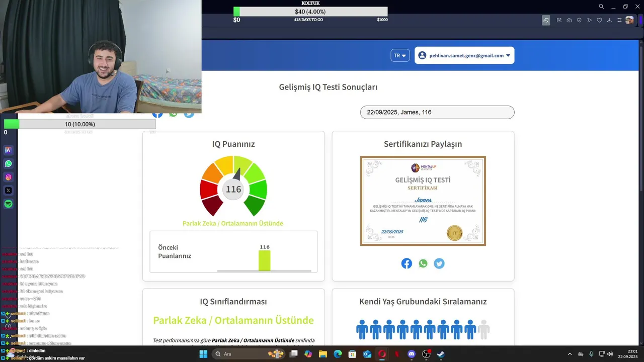Open the edit/note icon in browser toolbar

pyautogui.click(x=559, y=20)
